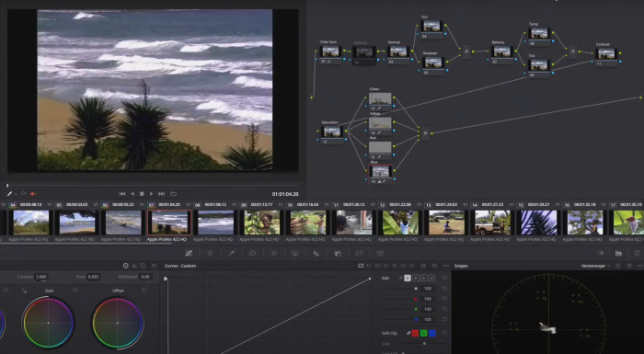The image size is (644, 354).
Task: Open the Information palette icon
Action: point(637,254)
